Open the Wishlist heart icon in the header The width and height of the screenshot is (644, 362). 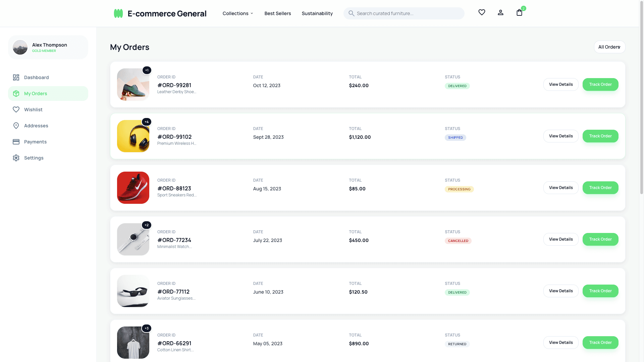coord(482,12)
